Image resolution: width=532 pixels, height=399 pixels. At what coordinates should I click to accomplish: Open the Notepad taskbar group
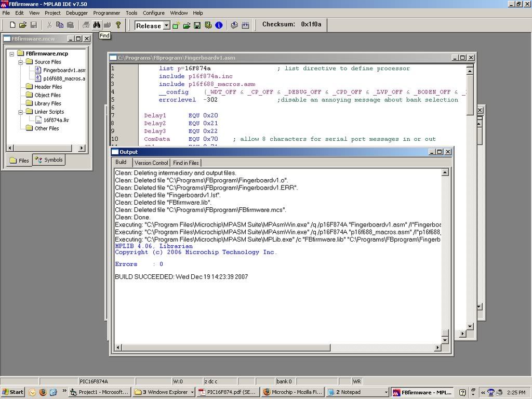(x=357, y=392)
